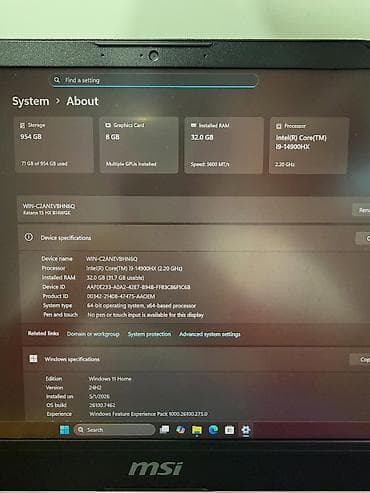Open the Windows Start menu
This screenshot has height=493, width=370.
[64, 430]
